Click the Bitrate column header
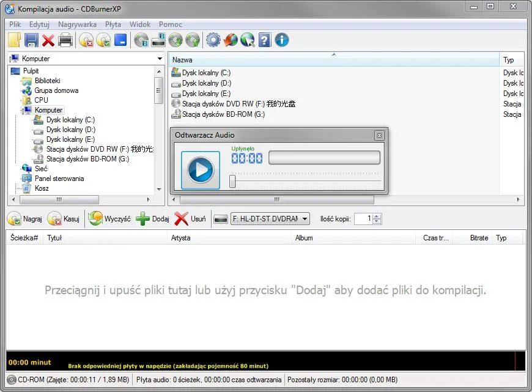532x392 pixels. pos(473,238)
